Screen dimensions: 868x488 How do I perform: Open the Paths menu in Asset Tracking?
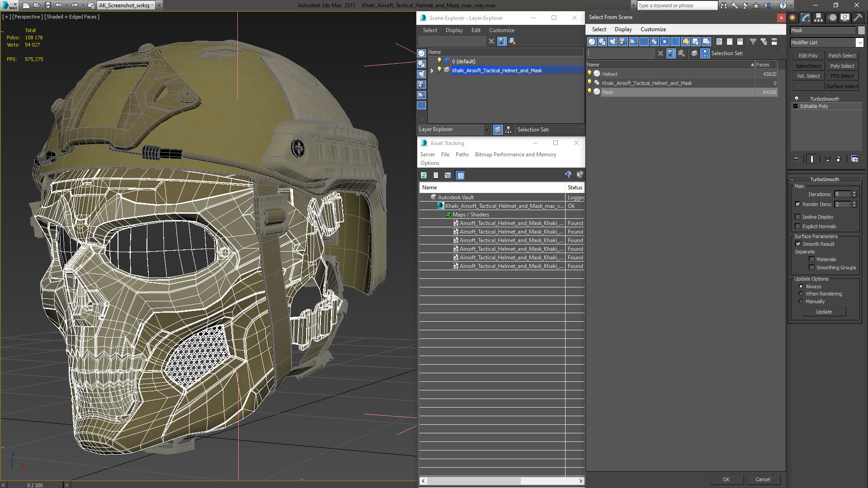tap(462, 155)
